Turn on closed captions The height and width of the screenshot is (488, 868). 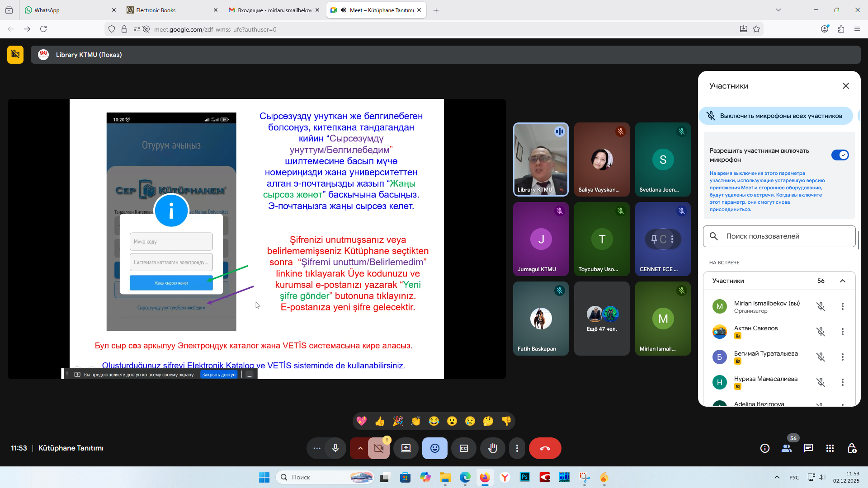point(464,448)
